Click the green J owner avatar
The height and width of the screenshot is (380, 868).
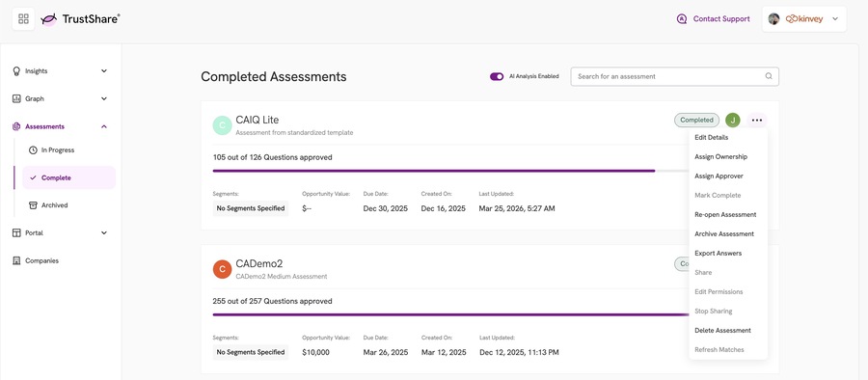click(732, 121)
